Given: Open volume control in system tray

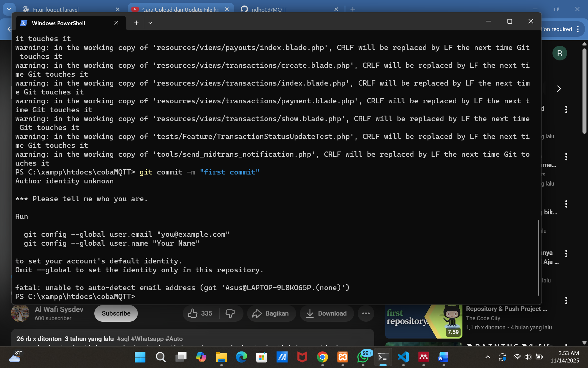Looking at the screenshot, I should pos(528,357).
